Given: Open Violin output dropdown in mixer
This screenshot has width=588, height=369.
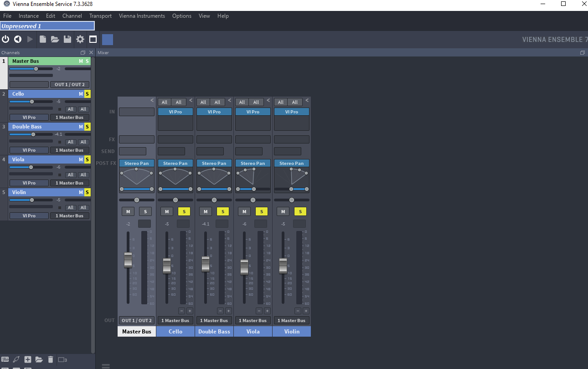Looking at the screenshot, I should tap(292, 320).
